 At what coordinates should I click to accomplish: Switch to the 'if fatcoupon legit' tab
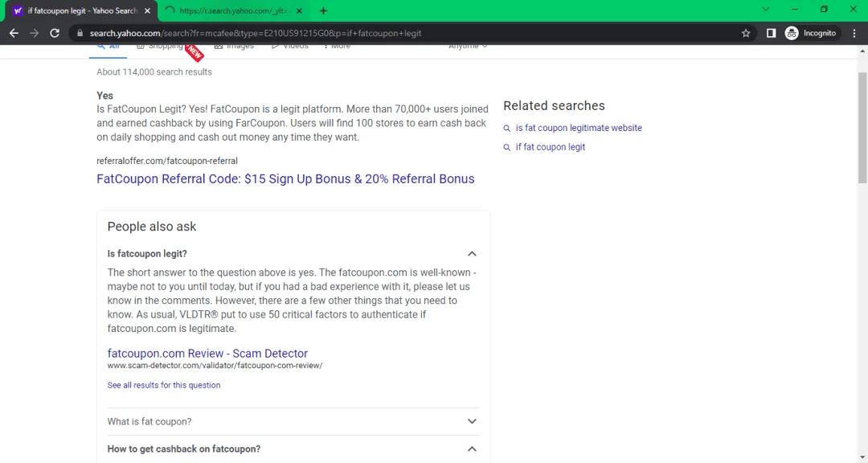[x=82, y=10]
